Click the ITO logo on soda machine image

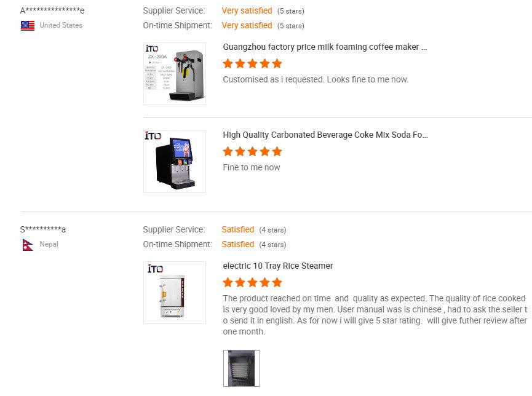pyautogui.click(x=153, y=136)
